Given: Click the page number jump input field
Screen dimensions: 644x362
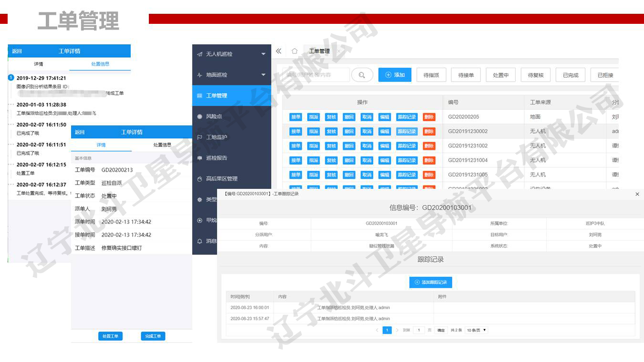Looking at the screenshot, I should (x=419, y=330).
